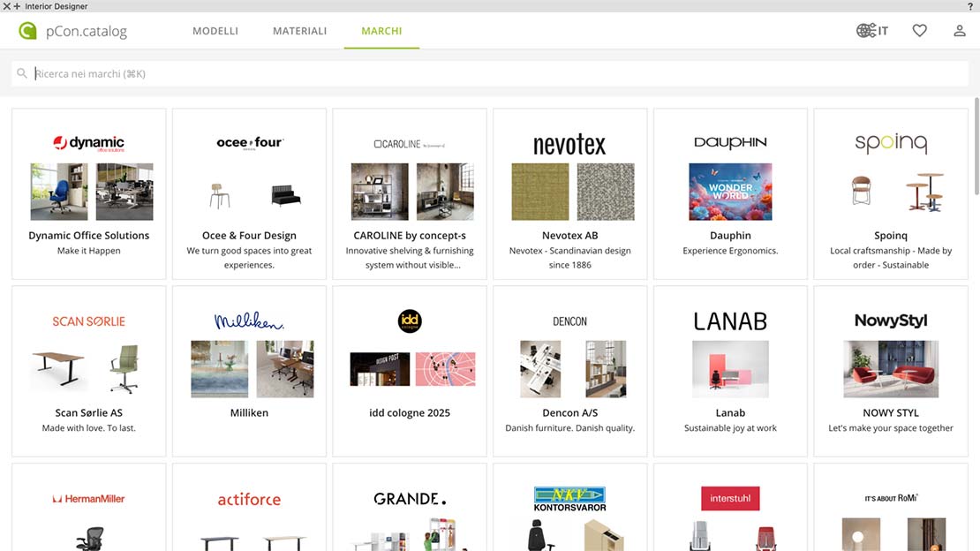This screenshot has height=551, width=980.
Task: Open the user account profile icon
Action: [x=959, y=31]
